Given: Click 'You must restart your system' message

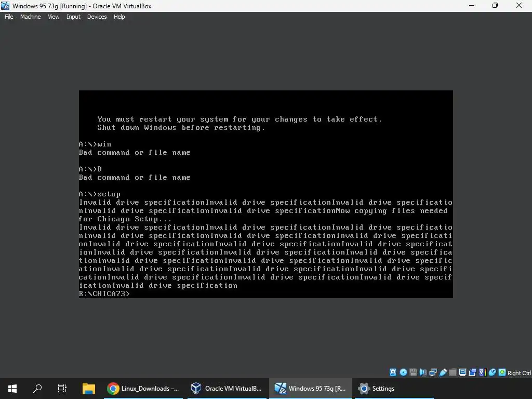Looking at the screenshot, I should 240,119.
